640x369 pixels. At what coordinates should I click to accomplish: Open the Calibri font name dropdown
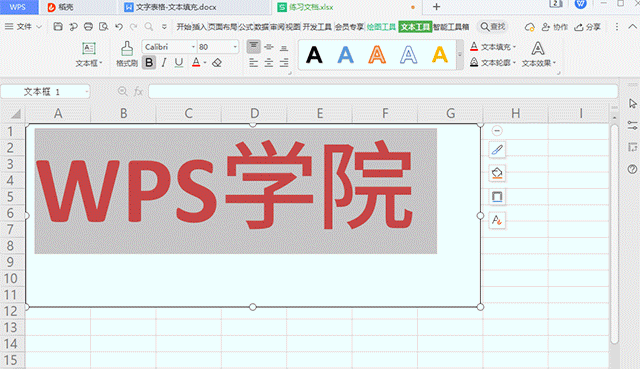pyautogui.click(x=170, y=47)
